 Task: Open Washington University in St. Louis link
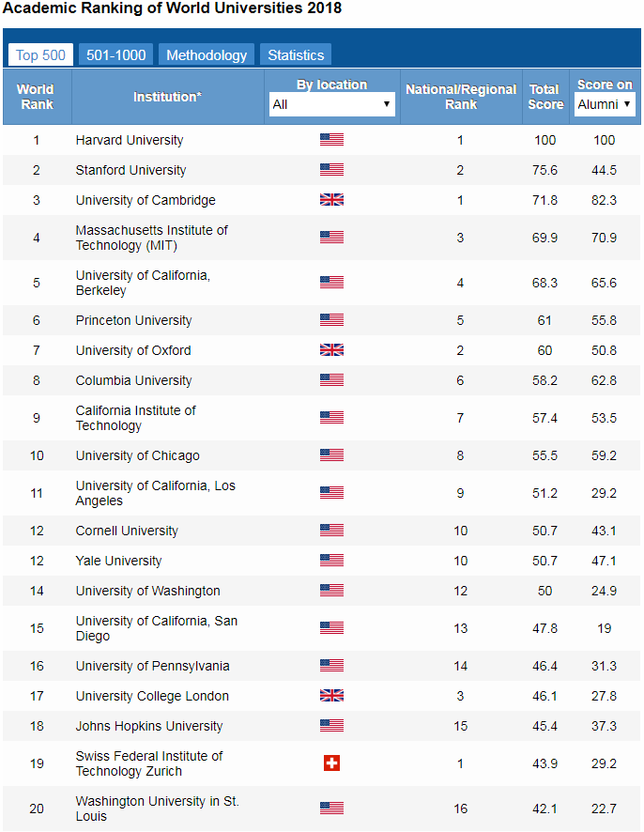(x=158, y=809)
